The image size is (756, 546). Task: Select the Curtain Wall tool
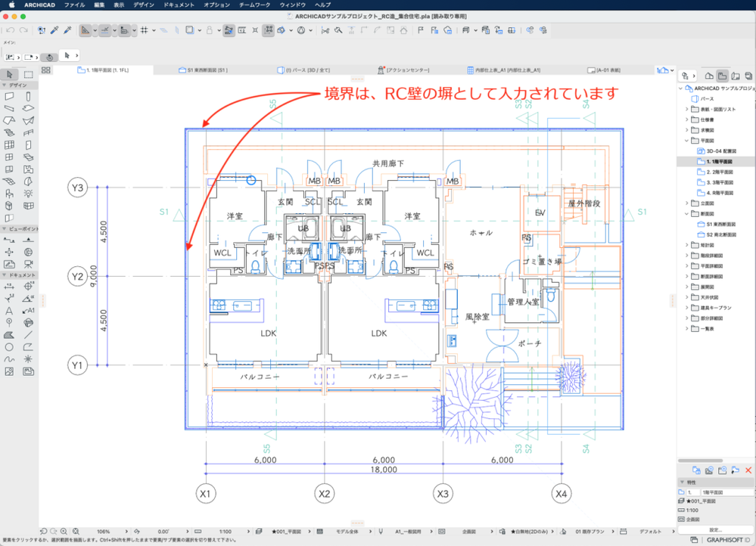(9, 144)
